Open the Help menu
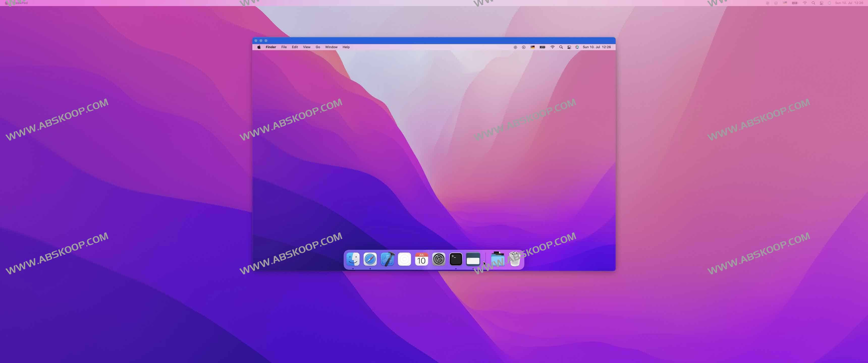 [346, 47]
